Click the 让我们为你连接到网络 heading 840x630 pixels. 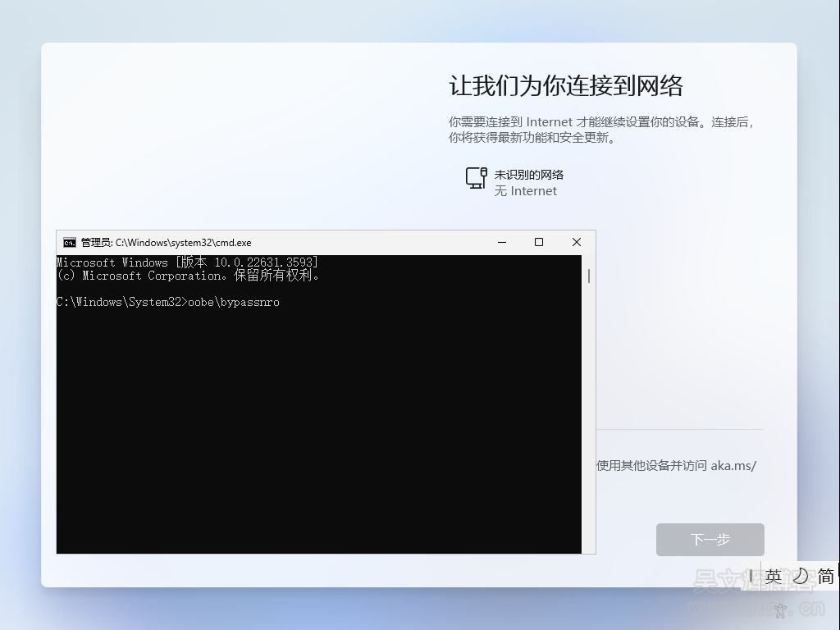[x=566, y=86]
